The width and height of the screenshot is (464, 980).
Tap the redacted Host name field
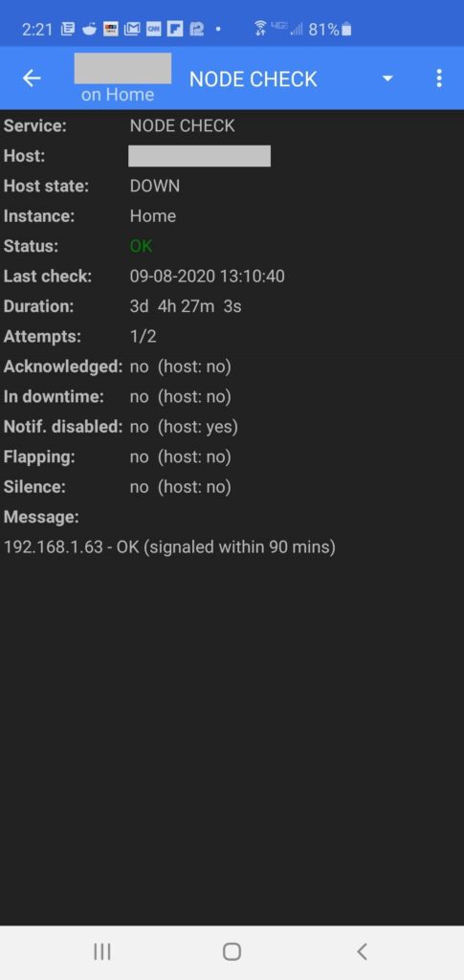(x=200, y=156)
